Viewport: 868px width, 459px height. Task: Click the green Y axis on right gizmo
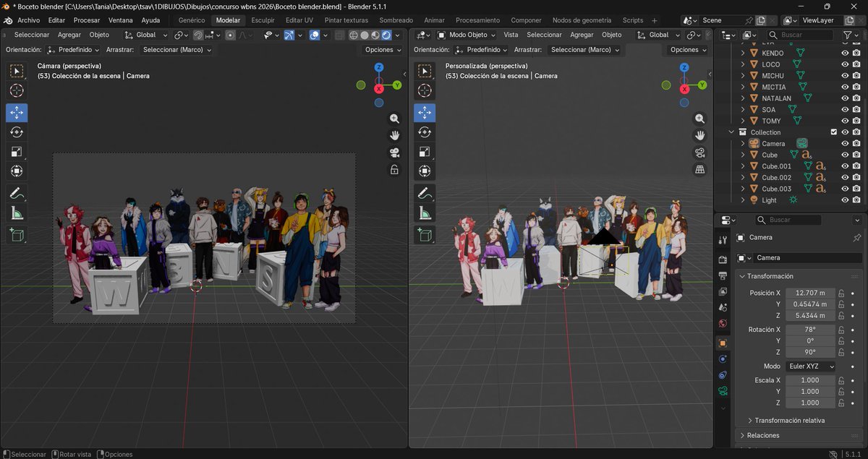tap(704, 85)
